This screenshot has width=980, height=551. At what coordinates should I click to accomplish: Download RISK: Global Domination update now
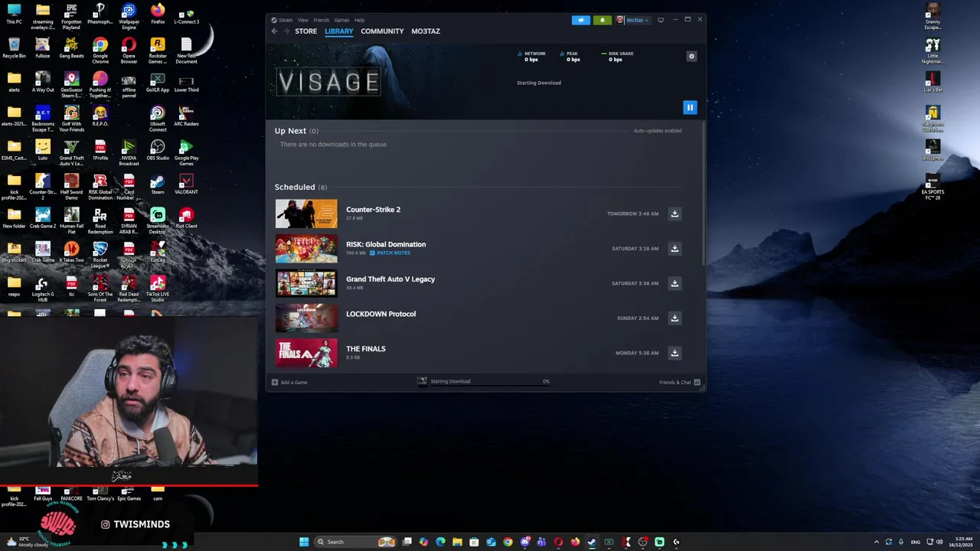(675, 249)
